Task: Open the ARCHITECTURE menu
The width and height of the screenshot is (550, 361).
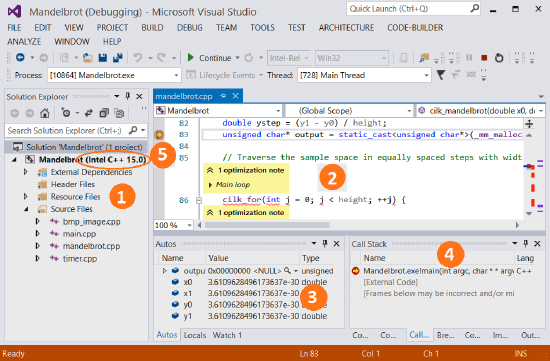Action: pyautogui.click(x=346, y=27)
